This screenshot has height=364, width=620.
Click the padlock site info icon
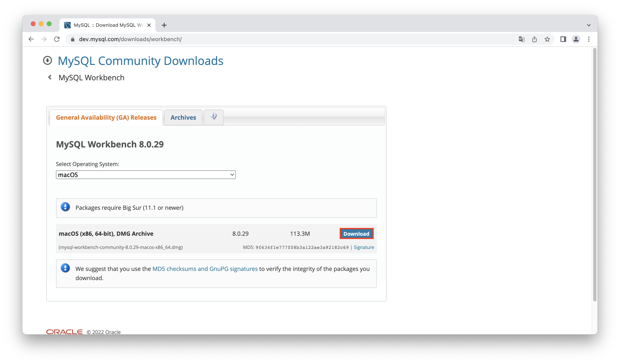point(73,39)
